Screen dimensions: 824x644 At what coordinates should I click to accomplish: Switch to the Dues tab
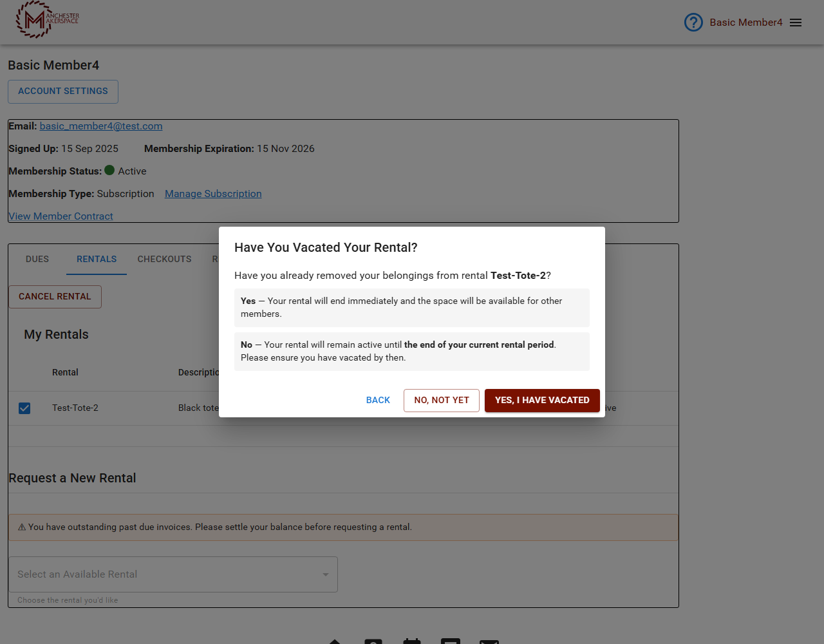pos(37,259)
